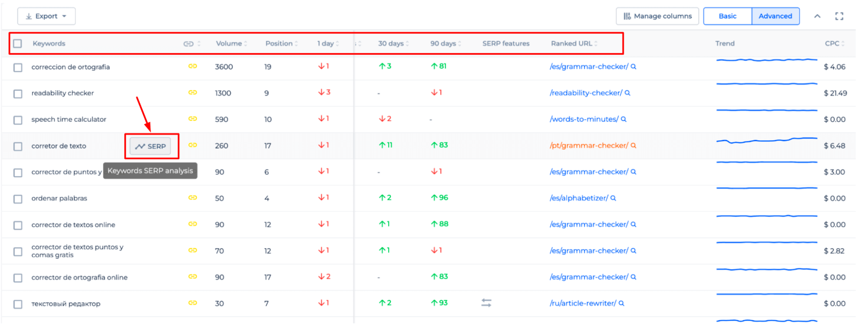
Task: Check the 'corrector de ortografia online' row
Action: click(18, 278)
